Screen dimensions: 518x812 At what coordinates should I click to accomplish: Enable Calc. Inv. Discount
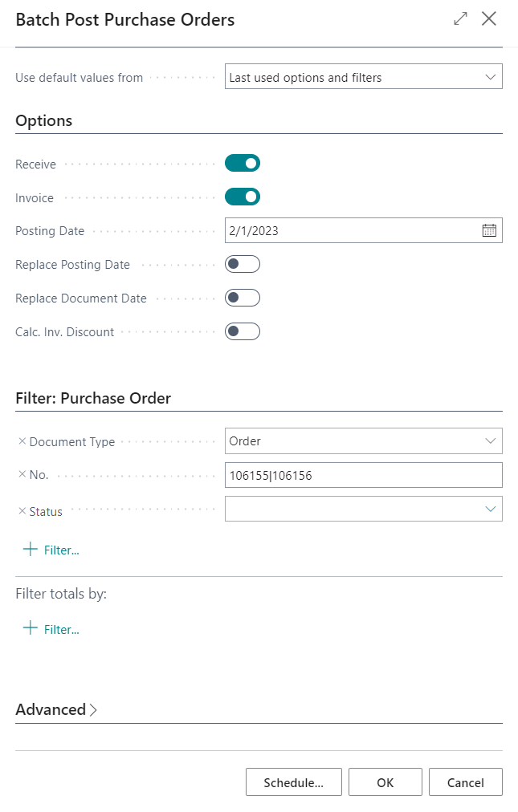(243, 331)
